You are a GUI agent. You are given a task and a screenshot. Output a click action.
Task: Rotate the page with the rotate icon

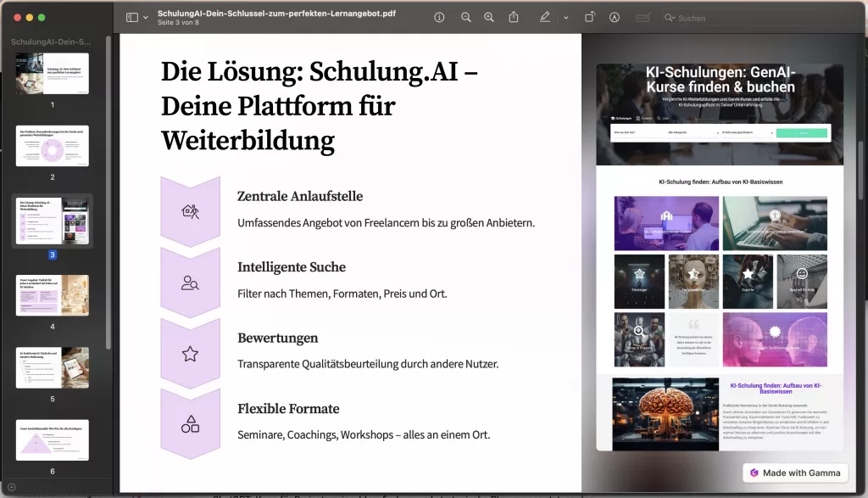(x=590, y=17)
